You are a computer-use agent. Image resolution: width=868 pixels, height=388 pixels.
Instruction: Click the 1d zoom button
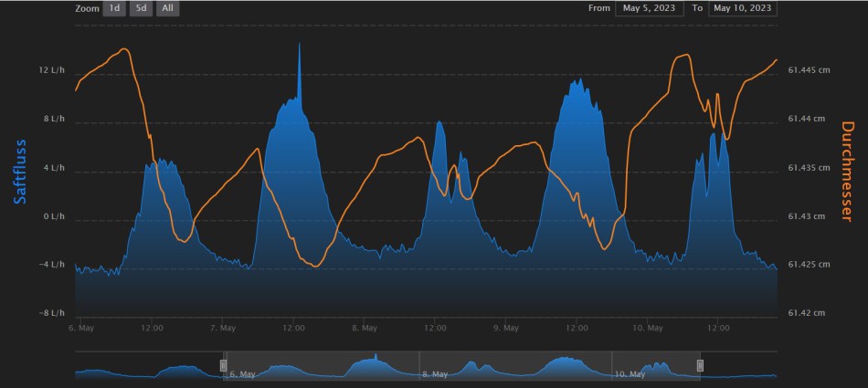pos(114,8)
